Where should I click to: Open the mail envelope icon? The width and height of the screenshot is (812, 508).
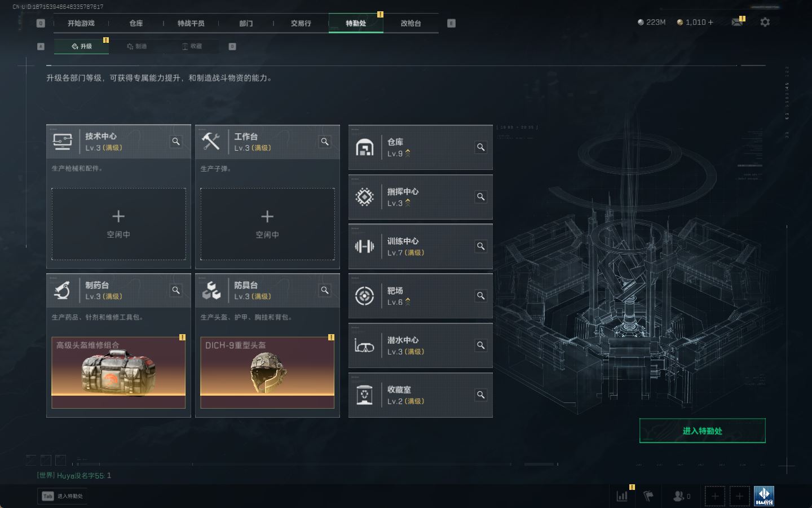click(736, 22)
